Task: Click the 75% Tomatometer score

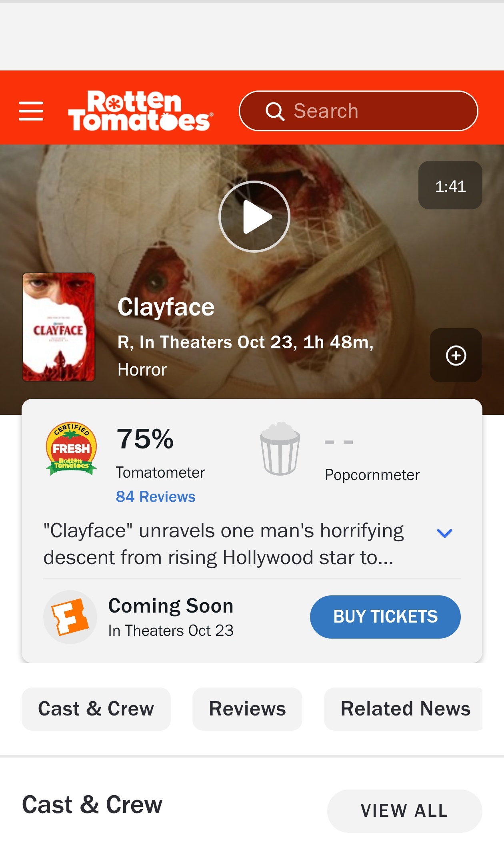Action: pyautogui.click(x=145, y=439)
